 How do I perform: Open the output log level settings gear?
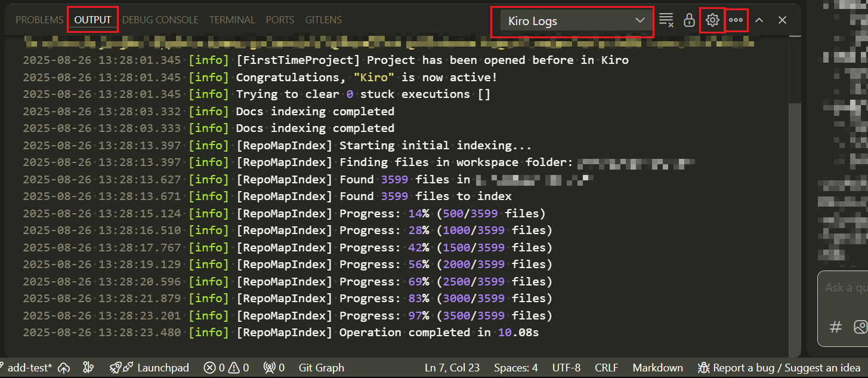(712, 20)
